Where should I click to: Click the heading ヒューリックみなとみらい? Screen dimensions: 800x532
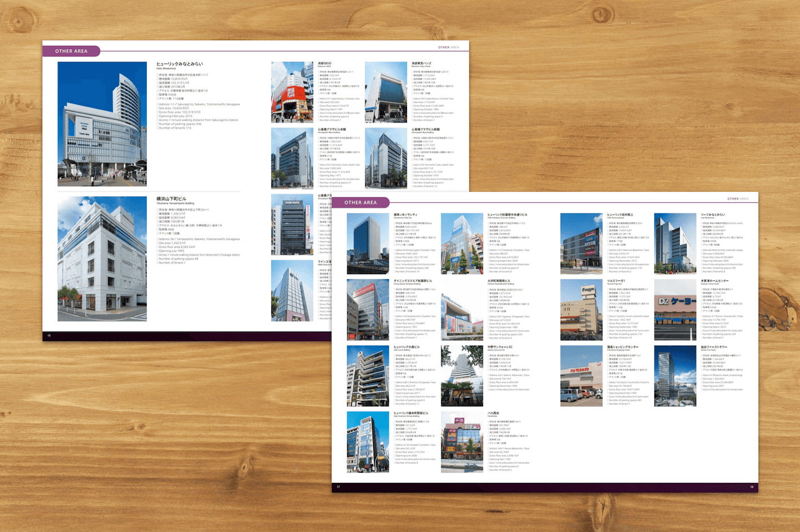coord(180,64)
